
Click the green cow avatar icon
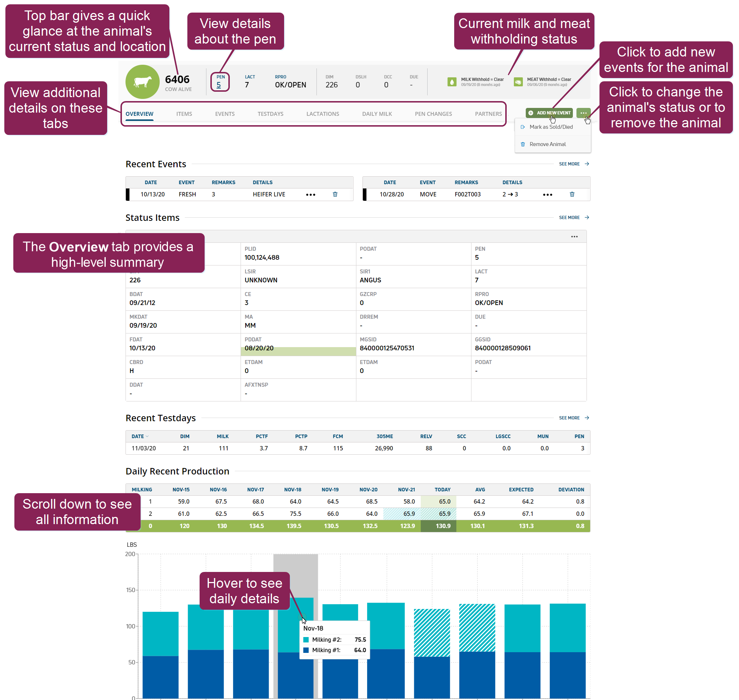(142, 82)
